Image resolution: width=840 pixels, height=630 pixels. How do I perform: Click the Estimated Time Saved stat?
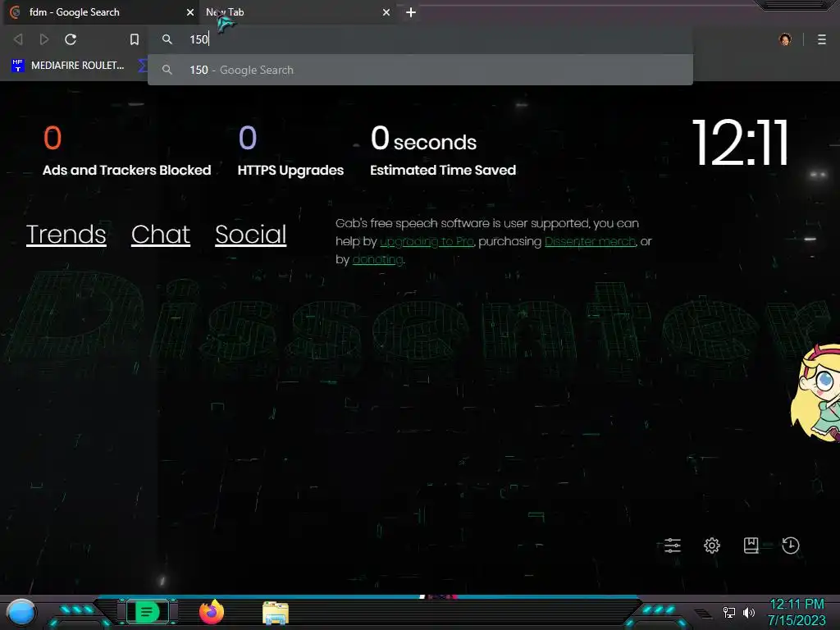pyautogui.click(x=443, y=151)
